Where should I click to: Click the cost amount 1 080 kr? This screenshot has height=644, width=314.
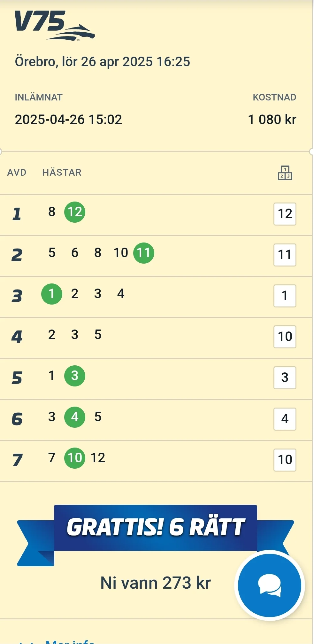tap(272, 120)
